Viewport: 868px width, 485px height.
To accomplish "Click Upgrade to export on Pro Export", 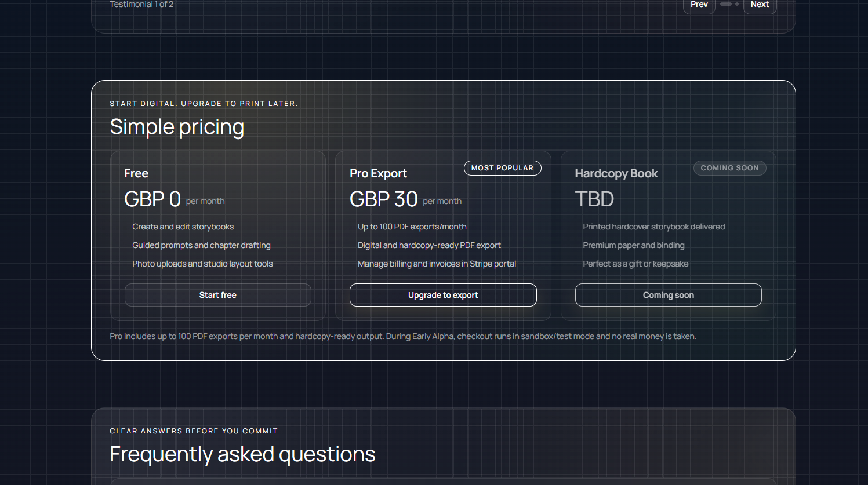I will click(443, 295).
